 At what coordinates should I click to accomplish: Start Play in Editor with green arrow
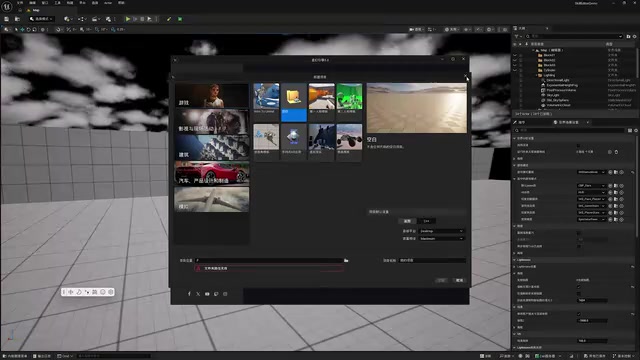coord(128,19)
